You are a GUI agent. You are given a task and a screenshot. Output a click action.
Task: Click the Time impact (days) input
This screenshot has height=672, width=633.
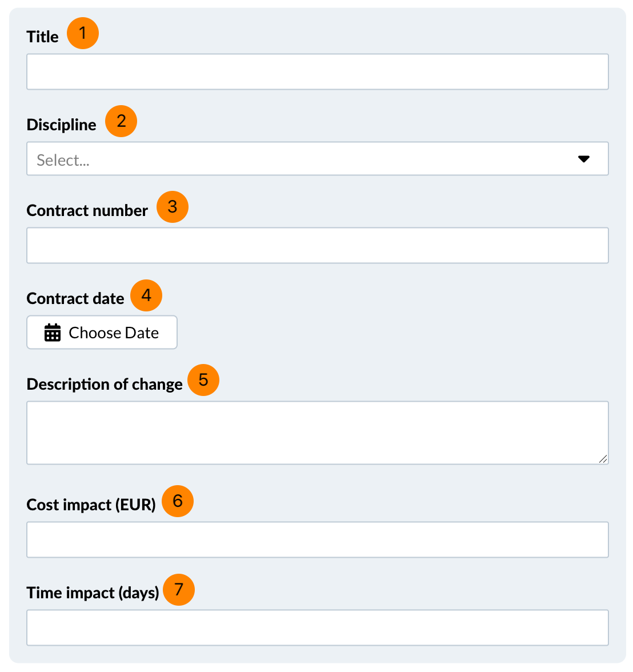317,627
